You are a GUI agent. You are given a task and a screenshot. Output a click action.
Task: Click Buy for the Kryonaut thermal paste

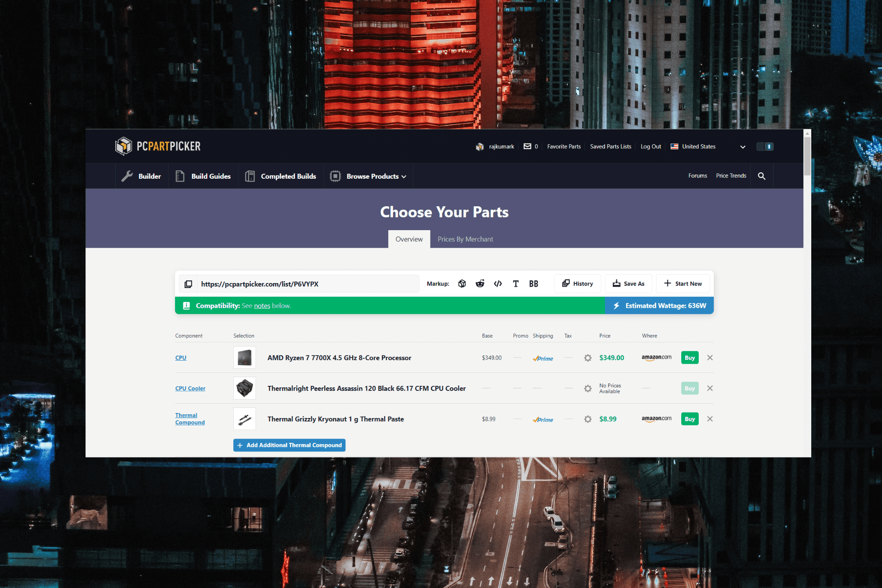click(690, 419)
